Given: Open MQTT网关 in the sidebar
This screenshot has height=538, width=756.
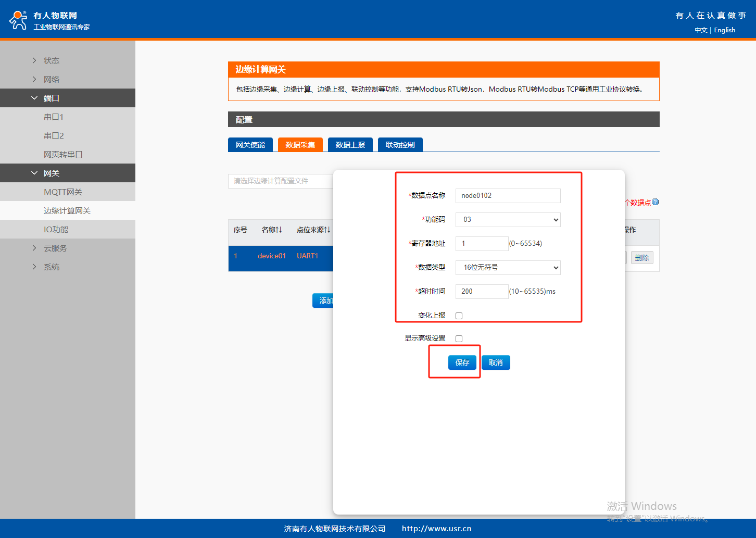Looking at the screenshot, I should (x=63, y=192).
